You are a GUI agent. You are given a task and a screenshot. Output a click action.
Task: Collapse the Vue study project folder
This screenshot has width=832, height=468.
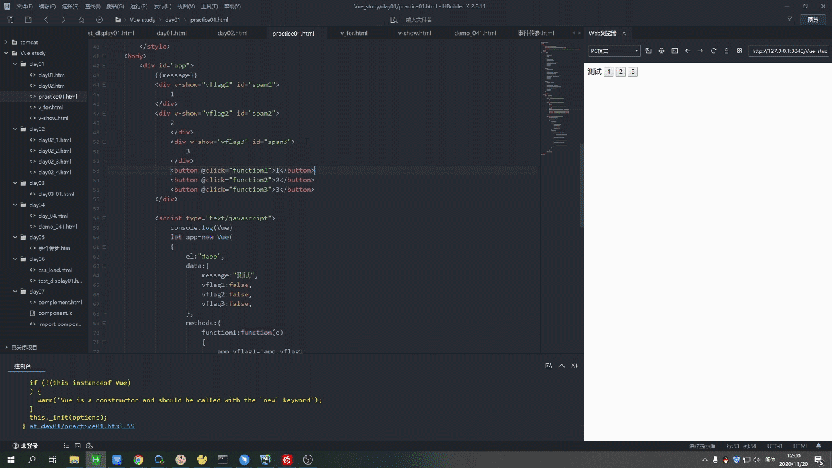pos(6,53)
